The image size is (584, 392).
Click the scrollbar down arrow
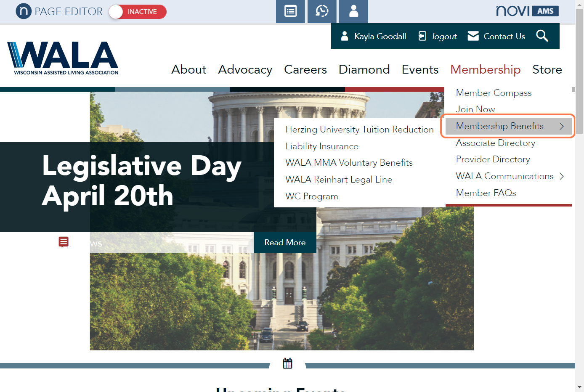[x=580, y=387]
